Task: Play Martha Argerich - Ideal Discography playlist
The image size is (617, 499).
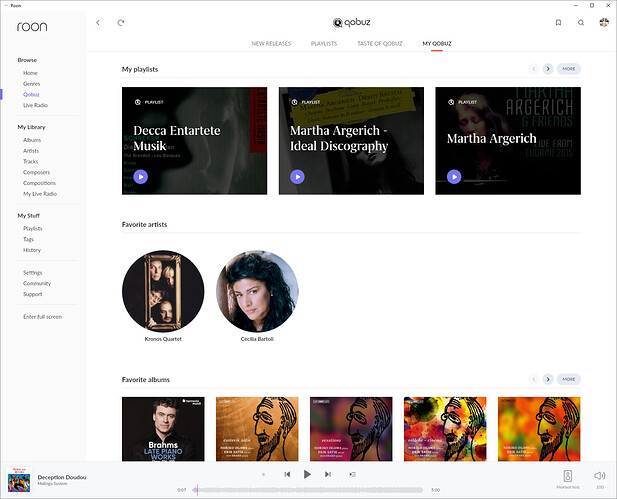Action: tap(297, 177)
